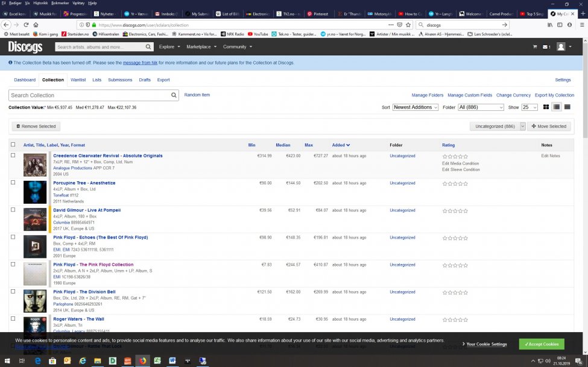Bookmark this page with the star icon
588x367 pixels.
pyautogui.click(x=408, y=25)
